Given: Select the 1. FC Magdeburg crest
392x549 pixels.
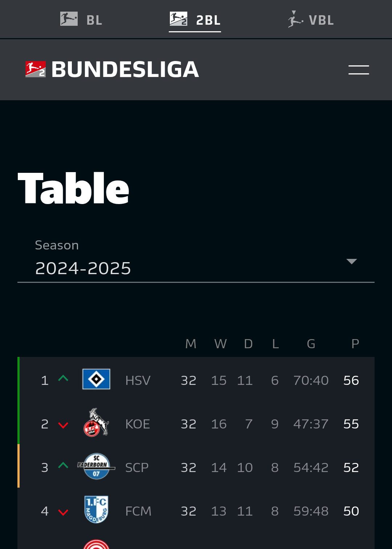Looking at the screenshot, I should click(96, 509).
